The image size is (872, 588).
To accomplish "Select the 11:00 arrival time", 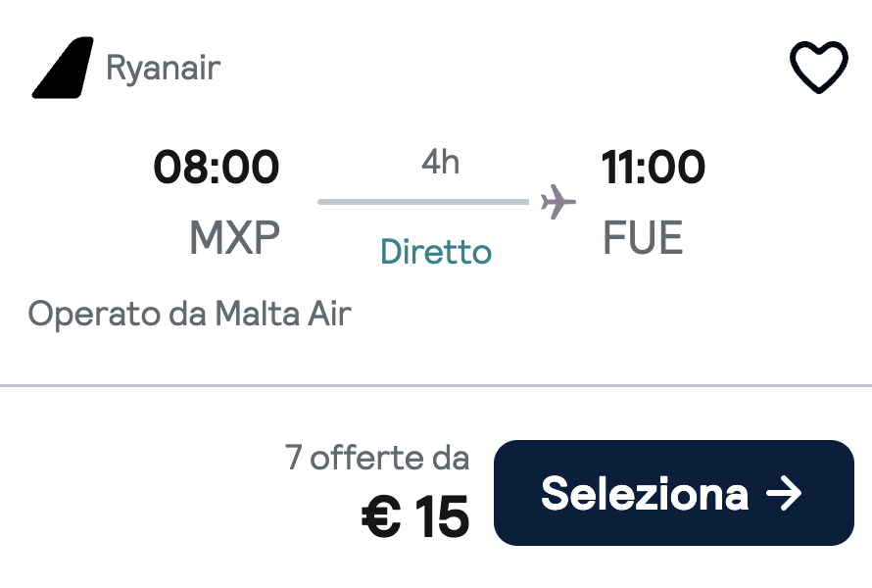I will (653, 168).
